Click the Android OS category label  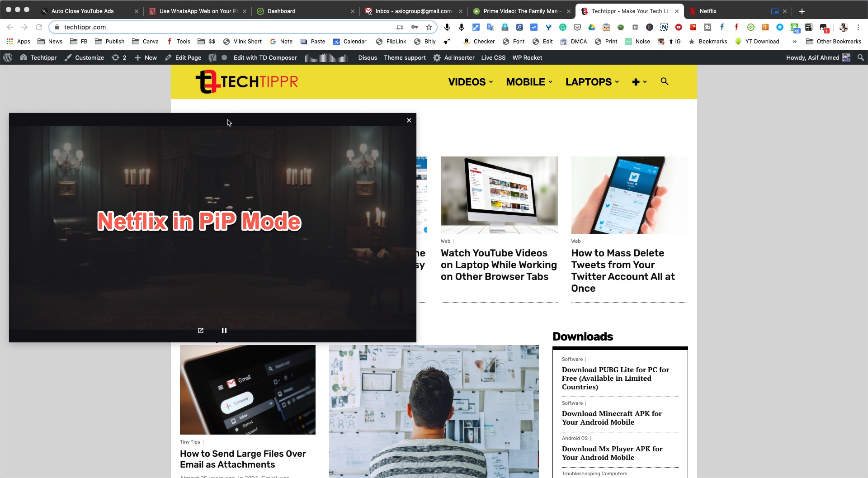click(575, 438)
